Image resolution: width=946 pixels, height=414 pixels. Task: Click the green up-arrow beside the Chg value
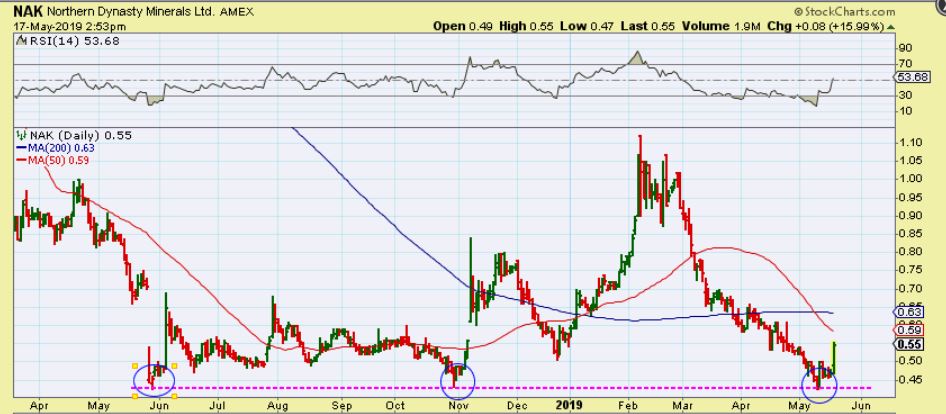[x=891, y=27]
